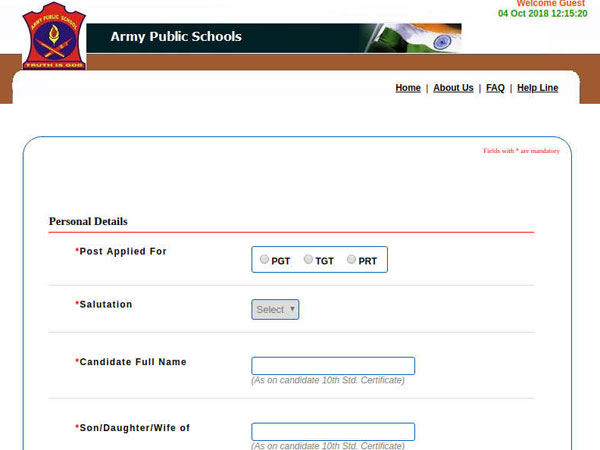This screenshot has height=450, width=600.
Task: Select the PGT post option
Action: click(x=264, y=259)
